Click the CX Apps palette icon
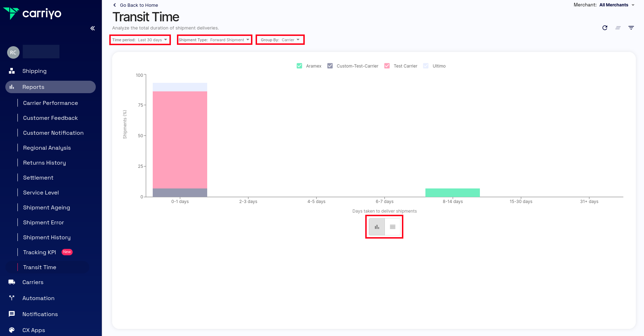 tap(12, 330)
